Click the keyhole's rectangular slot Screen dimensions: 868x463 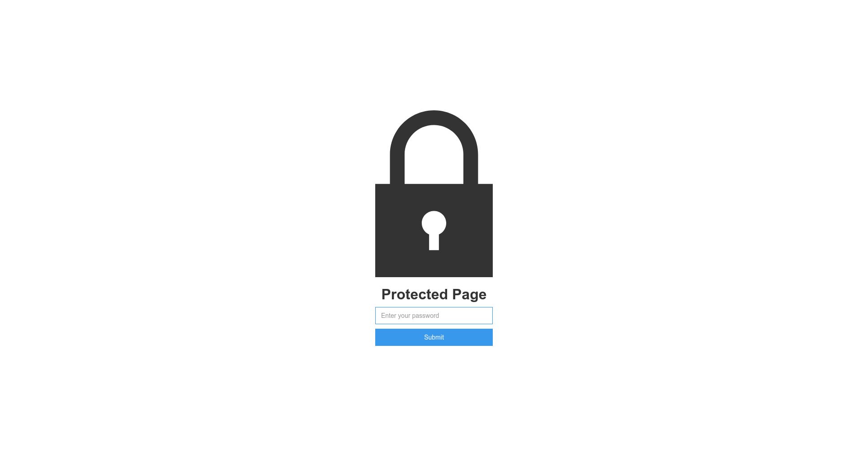(x=434, y=242)
